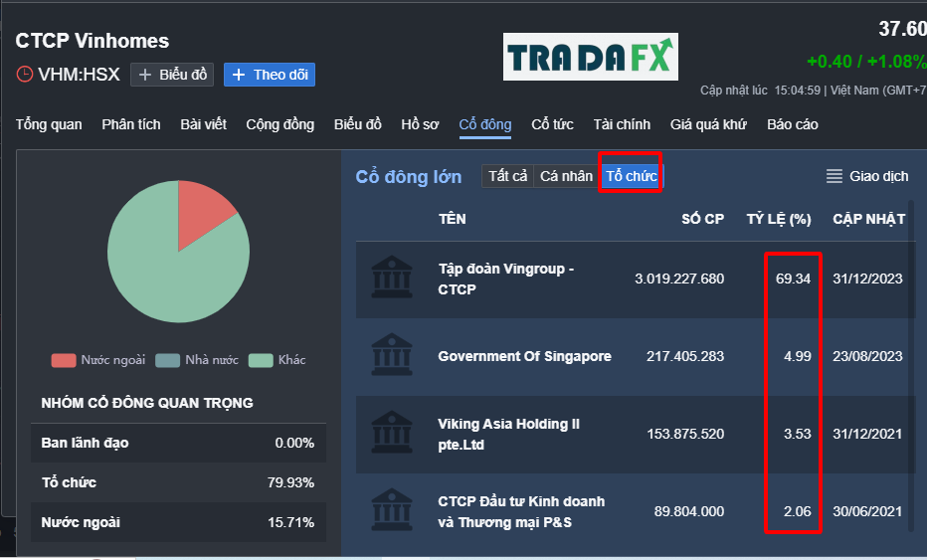Click the TÊN column header
927x560 pixels.
coord(453,220)
